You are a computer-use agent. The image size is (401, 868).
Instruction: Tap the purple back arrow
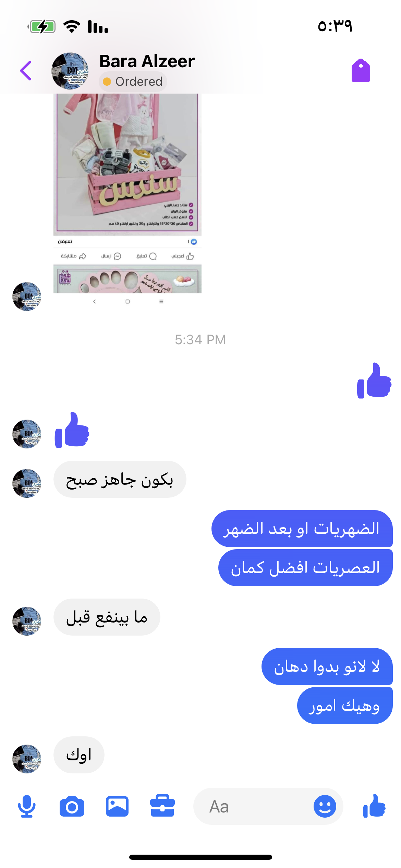tap(26, 71)
